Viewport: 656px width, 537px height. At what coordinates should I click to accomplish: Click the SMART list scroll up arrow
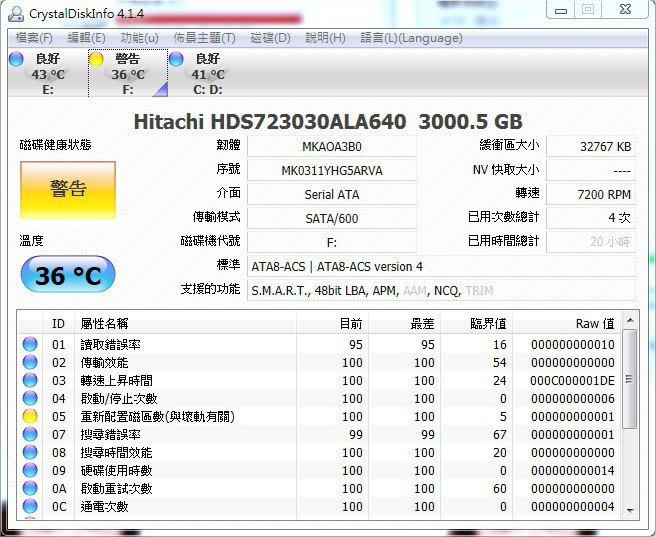(x=630, y=321)
